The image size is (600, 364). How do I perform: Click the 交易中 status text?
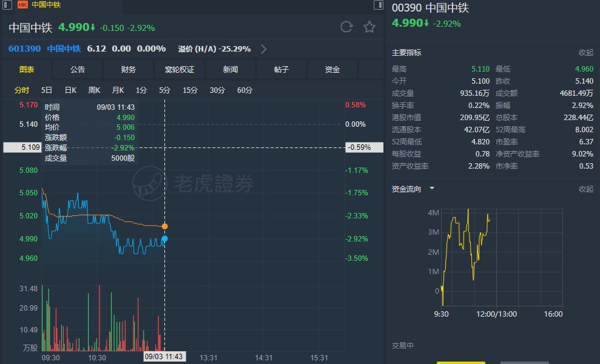pos(403,346)
